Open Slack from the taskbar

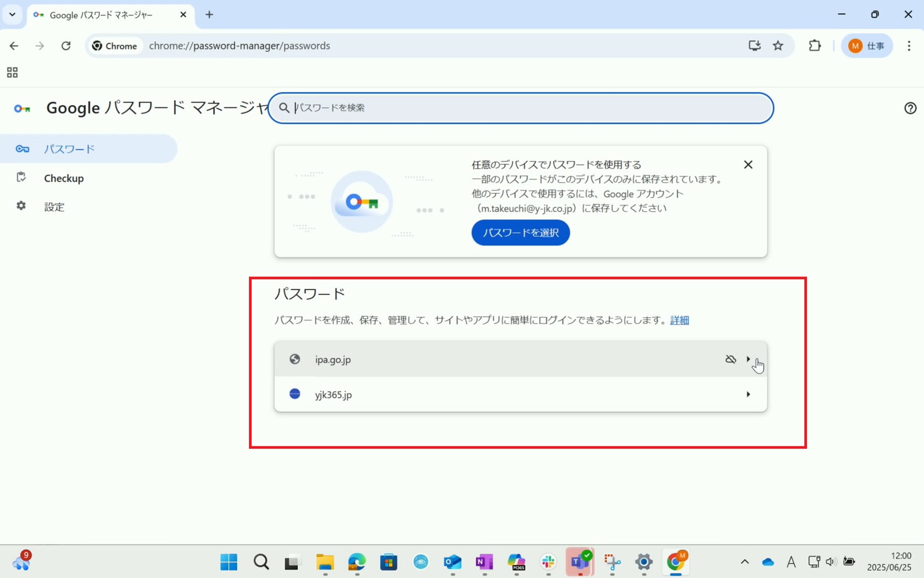click(x=548, y=562)
